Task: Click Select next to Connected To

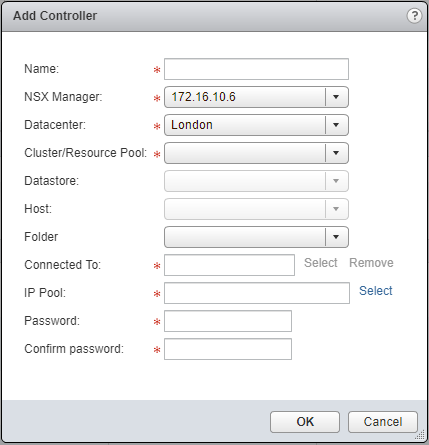Action: tap(321, 263)
